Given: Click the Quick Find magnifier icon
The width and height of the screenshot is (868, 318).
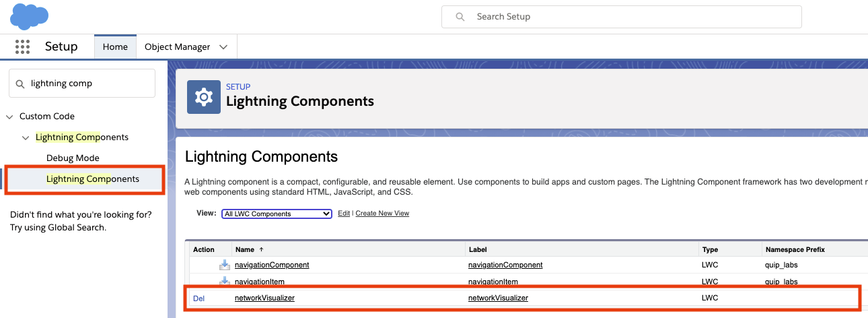Looking at the screenshot, I should click(x=21, y=84).
